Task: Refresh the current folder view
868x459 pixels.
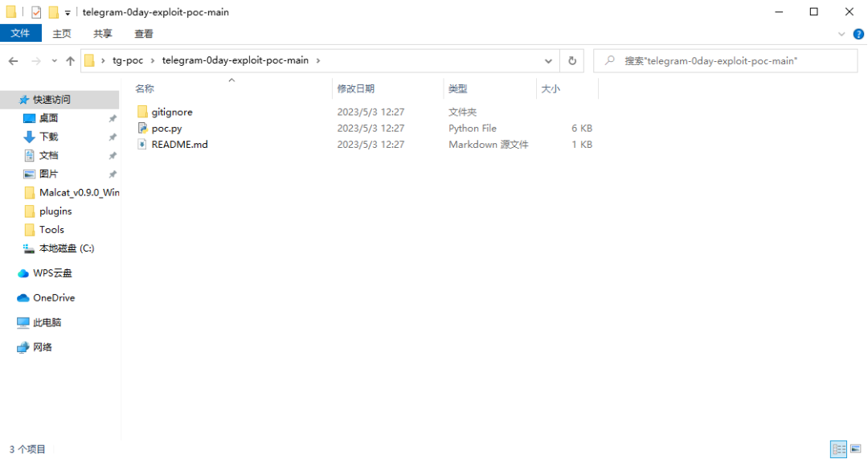Action: pos(572,61)
